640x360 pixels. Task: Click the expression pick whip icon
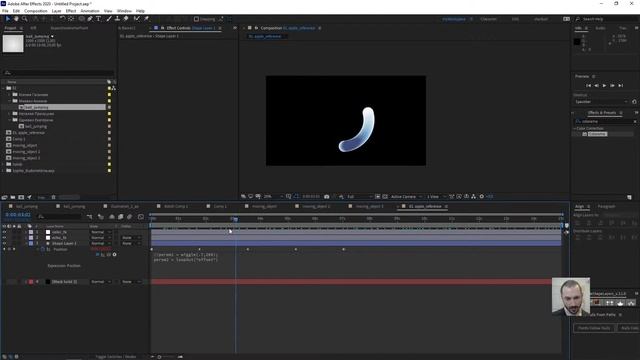pyautogui.click(x=109, y=255)
